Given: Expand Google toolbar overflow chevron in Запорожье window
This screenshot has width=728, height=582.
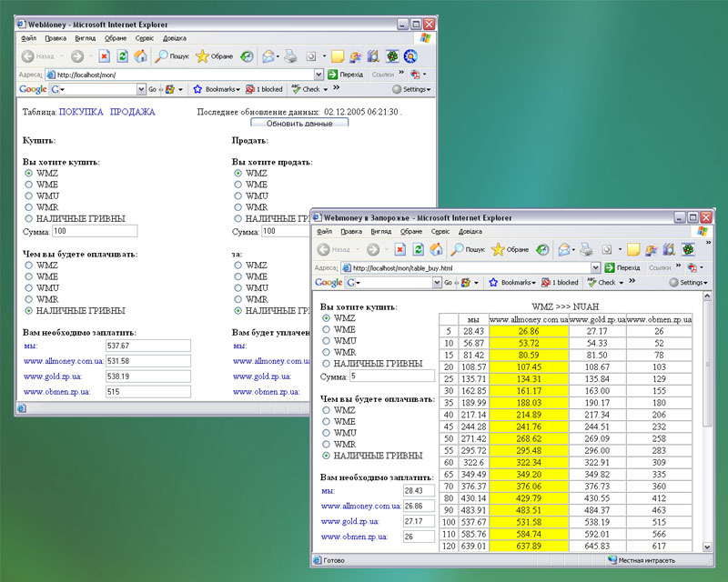Looking at the screenshot, I should [632, 281].
